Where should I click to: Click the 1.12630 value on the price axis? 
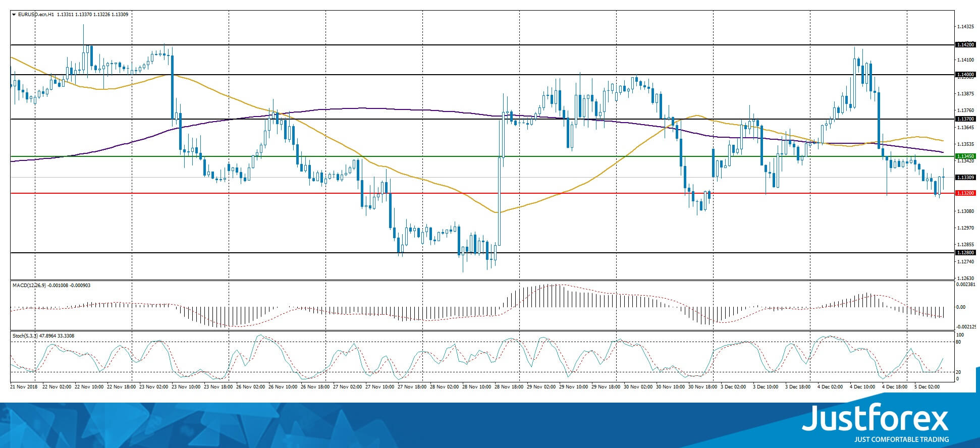point(965,278)
